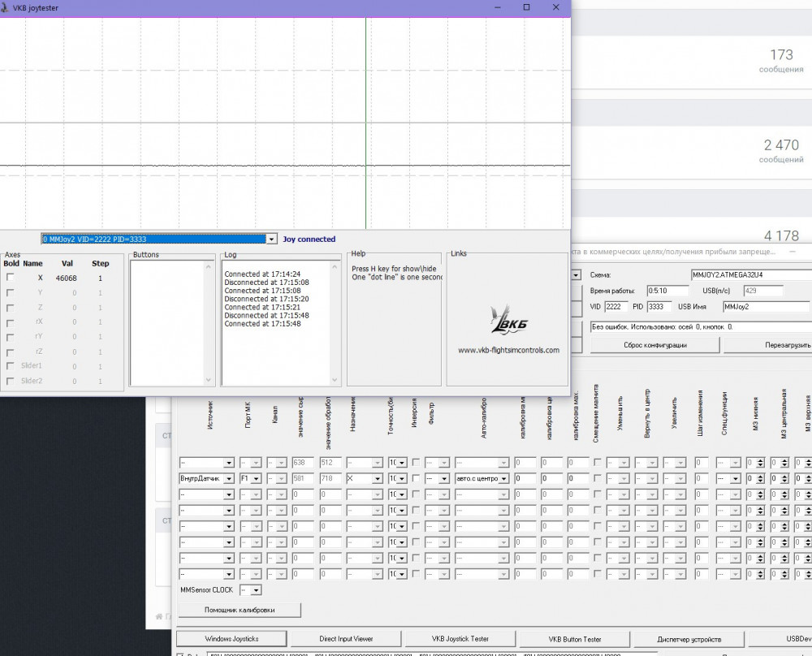The width and height of the screenshot is (812, 656).
Task: Expand the 'авто.с центро' auto-calibration dropdown
Action: [x=503, y=479]
